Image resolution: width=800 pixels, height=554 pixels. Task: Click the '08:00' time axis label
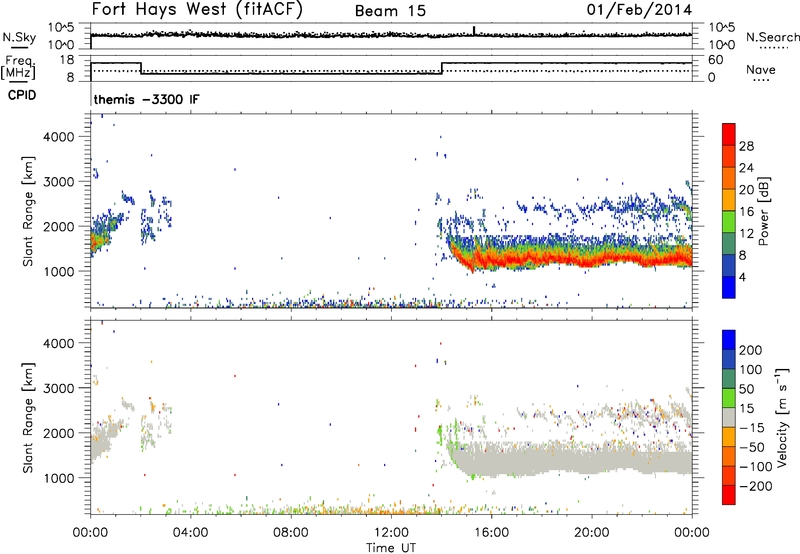pos(291,533)
